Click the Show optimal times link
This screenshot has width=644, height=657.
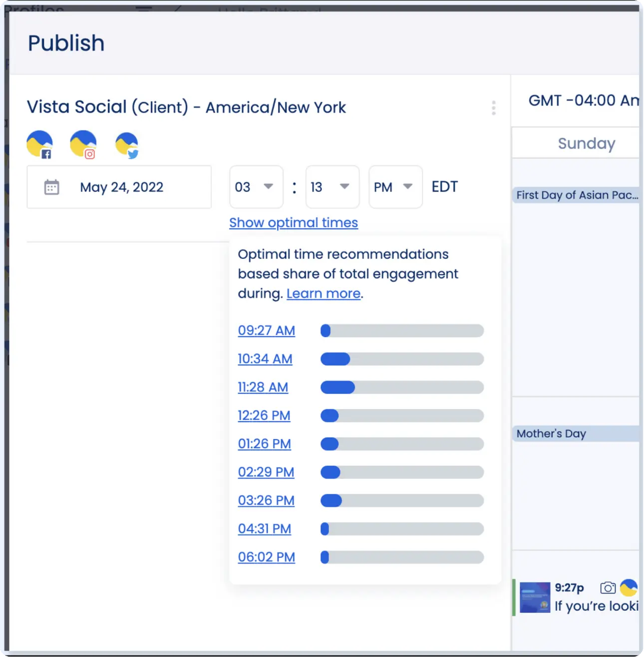(x=294, y=222)
